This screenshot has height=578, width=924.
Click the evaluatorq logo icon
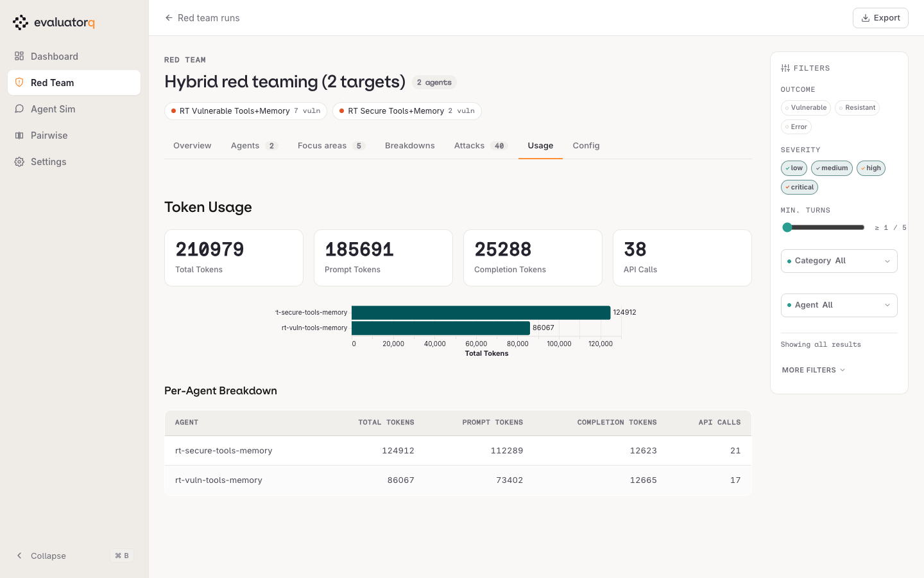[21, 22]
